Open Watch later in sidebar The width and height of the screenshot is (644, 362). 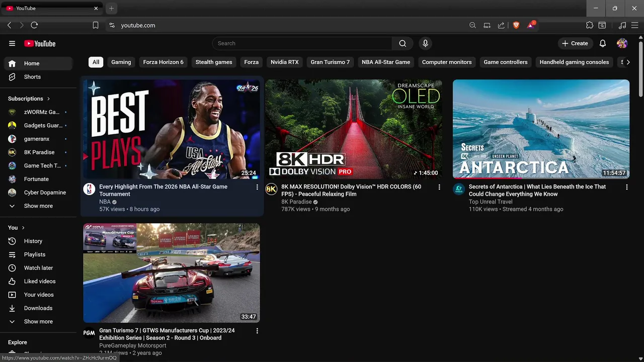(x=38, y=268)
